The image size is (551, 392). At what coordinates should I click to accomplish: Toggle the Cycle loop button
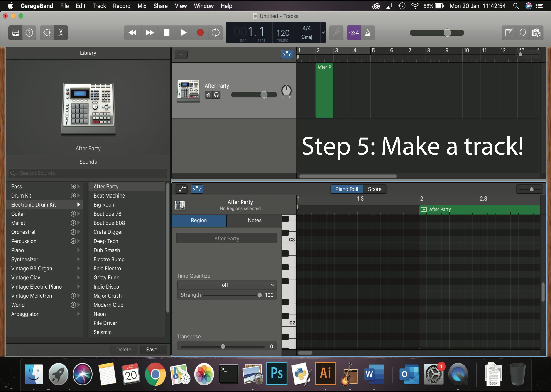(216, 33)
